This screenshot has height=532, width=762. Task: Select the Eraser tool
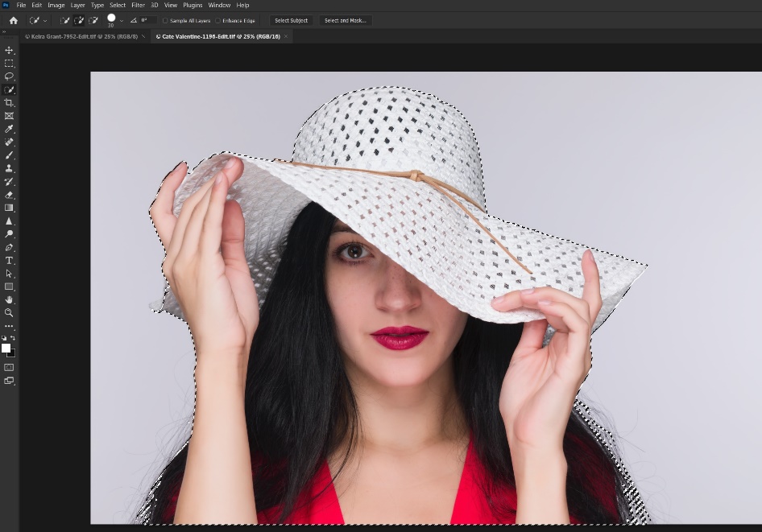coord(10,195)
